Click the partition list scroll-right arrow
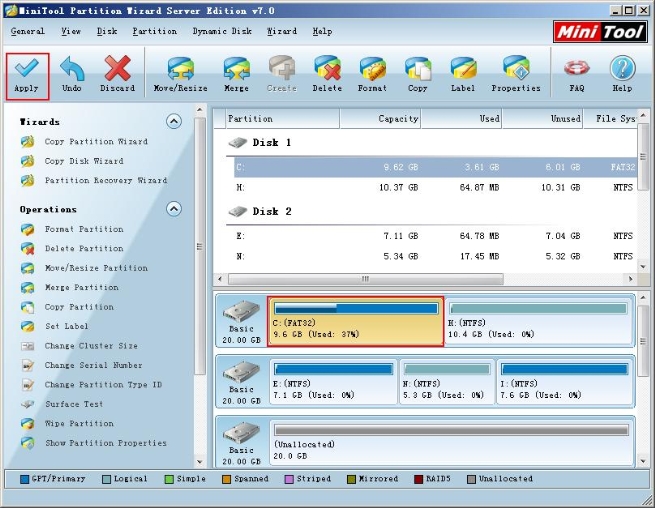Image resolution: width=655 pixels, height=508 pixels. (x=630, y=279)
